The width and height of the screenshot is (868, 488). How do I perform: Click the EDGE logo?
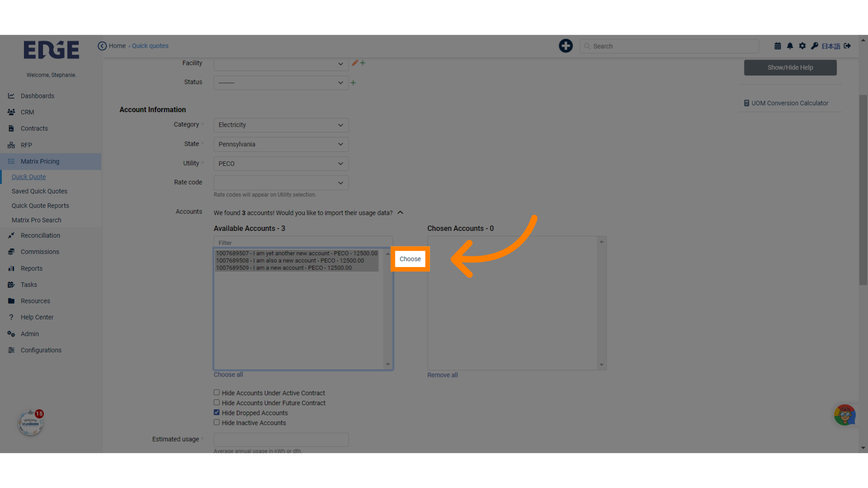click(51, 50)
